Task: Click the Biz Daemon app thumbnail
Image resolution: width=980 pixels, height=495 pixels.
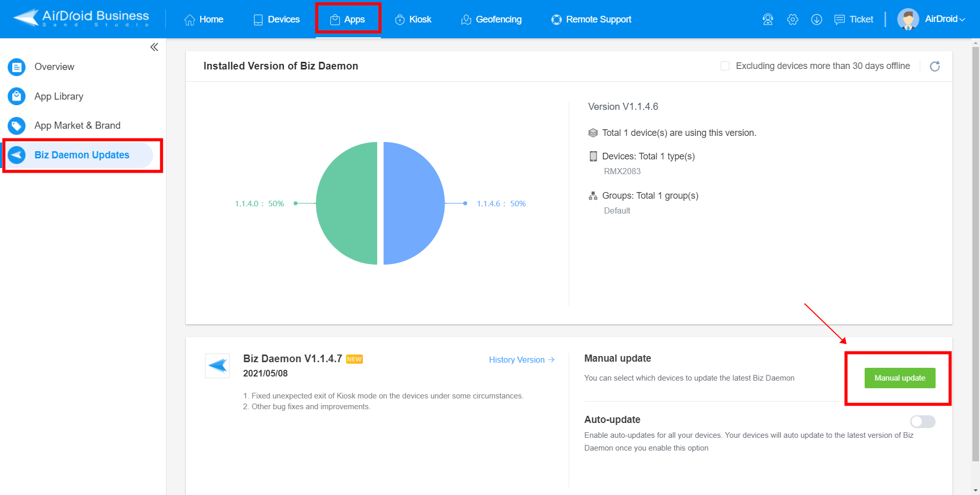Action: [x=217, y=366]
